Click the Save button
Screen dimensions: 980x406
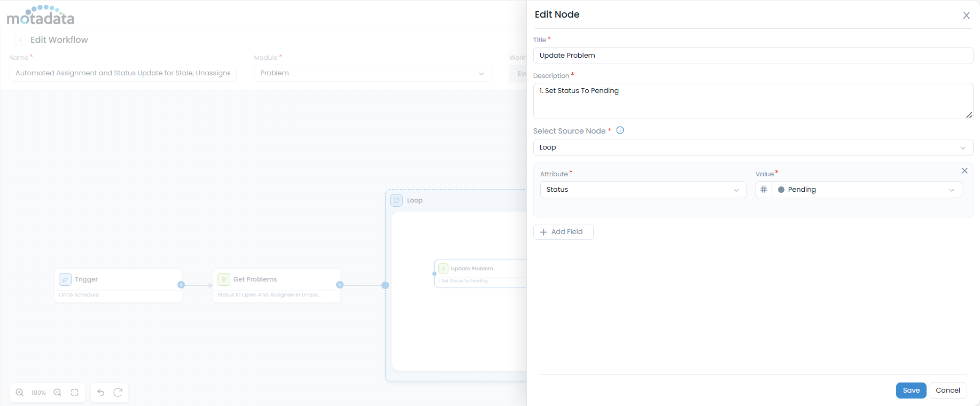[x=911, y=391]
